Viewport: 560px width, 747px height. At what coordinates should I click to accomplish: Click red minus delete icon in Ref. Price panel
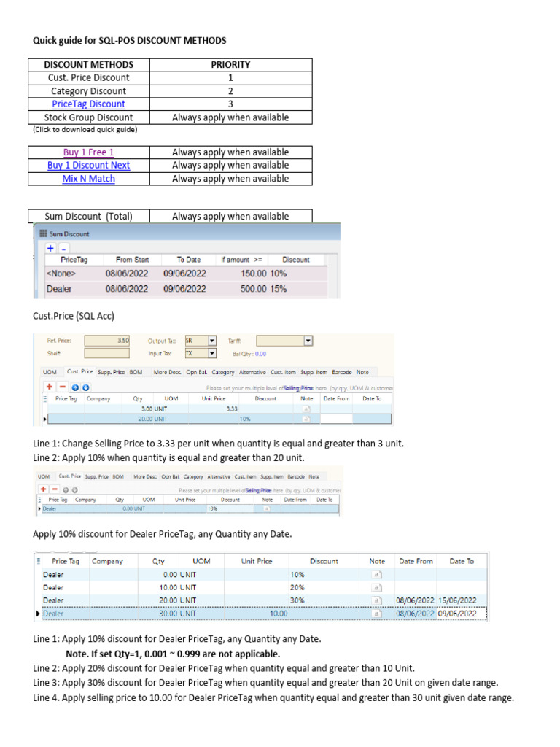tap(63, 387)
